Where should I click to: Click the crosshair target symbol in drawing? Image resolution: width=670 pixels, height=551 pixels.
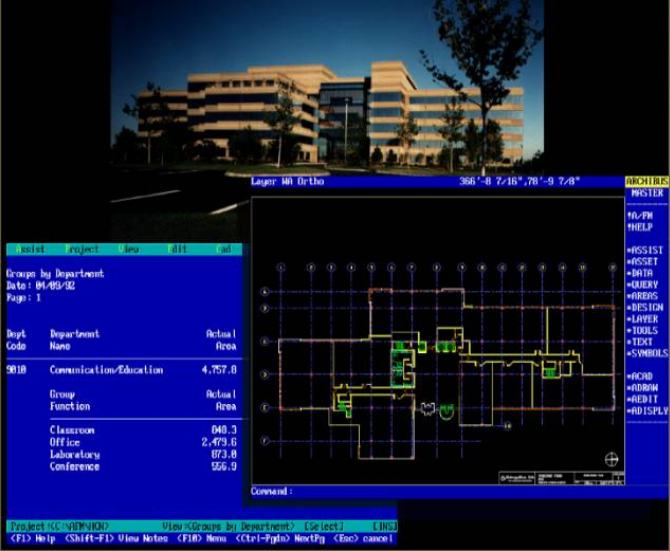pos(611,460)
